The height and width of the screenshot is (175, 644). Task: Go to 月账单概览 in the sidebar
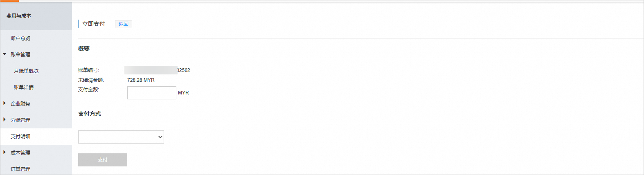pos(26,71)
